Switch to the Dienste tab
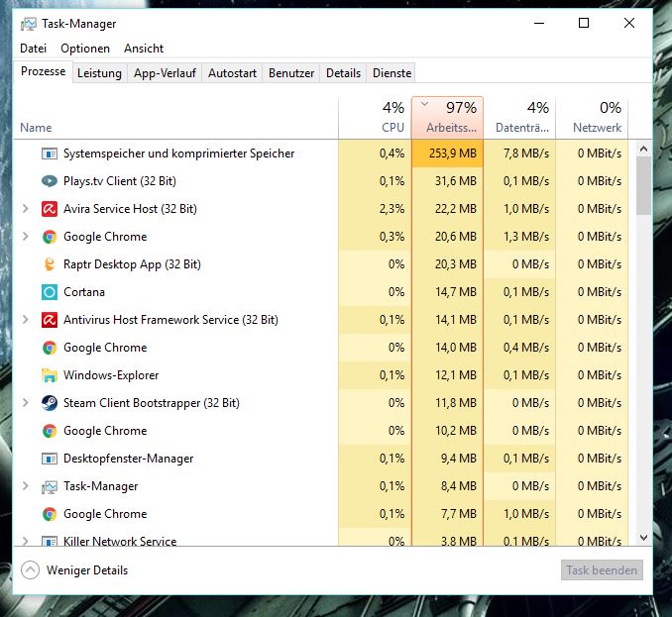The height and width of the screenshot is (617, 672). (392, 73)
